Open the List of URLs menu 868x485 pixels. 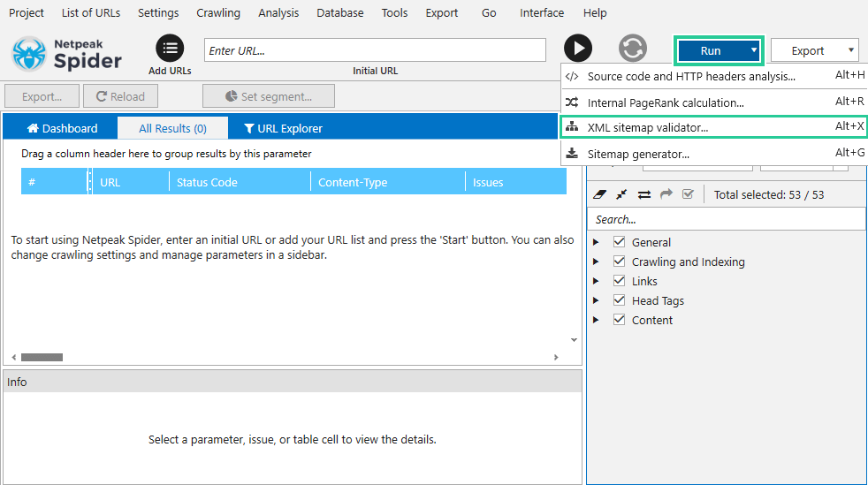91,12
